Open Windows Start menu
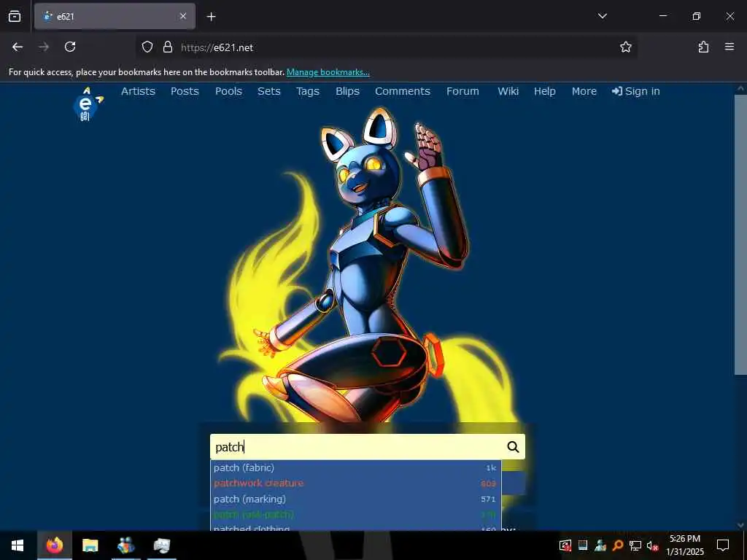Viewport: 747px width, 560px height. 18,545
